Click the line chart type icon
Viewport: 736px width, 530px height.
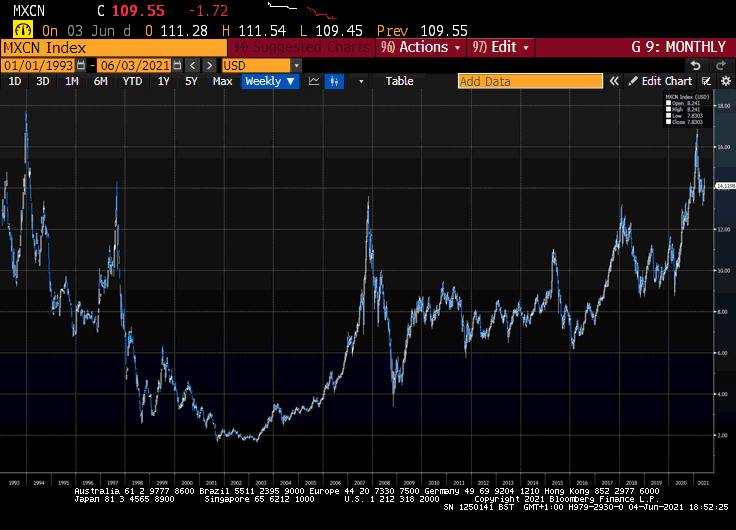[x=314, y=81]
